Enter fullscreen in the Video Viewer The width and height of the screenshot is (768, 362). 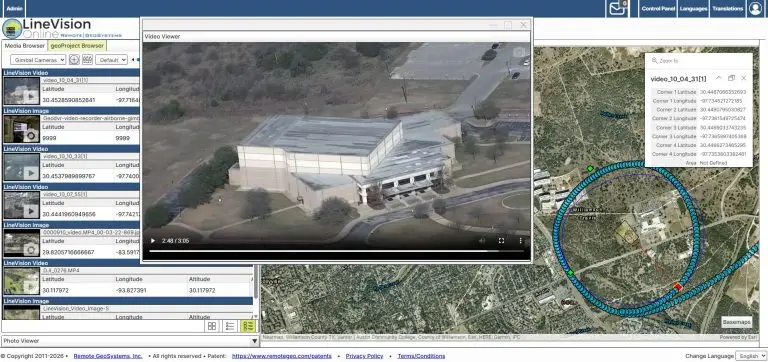pos(501,241)
